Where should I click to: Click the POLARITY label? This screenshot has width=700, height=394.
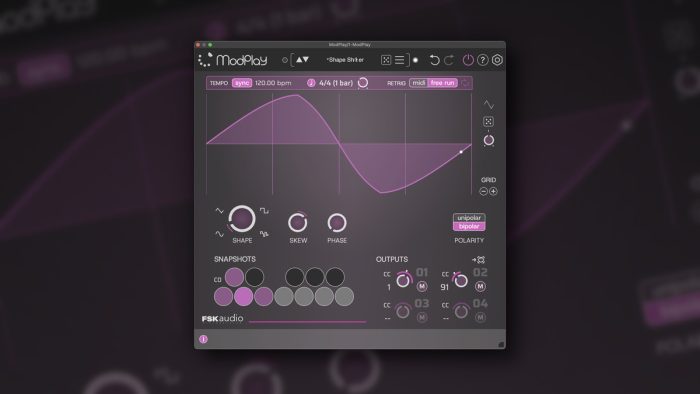click(469, 240)
